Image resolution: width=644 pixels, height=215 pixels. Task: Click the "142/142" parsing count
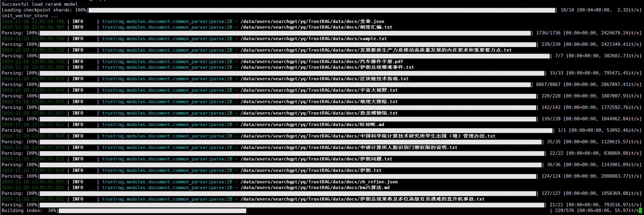tap(551, 107)
